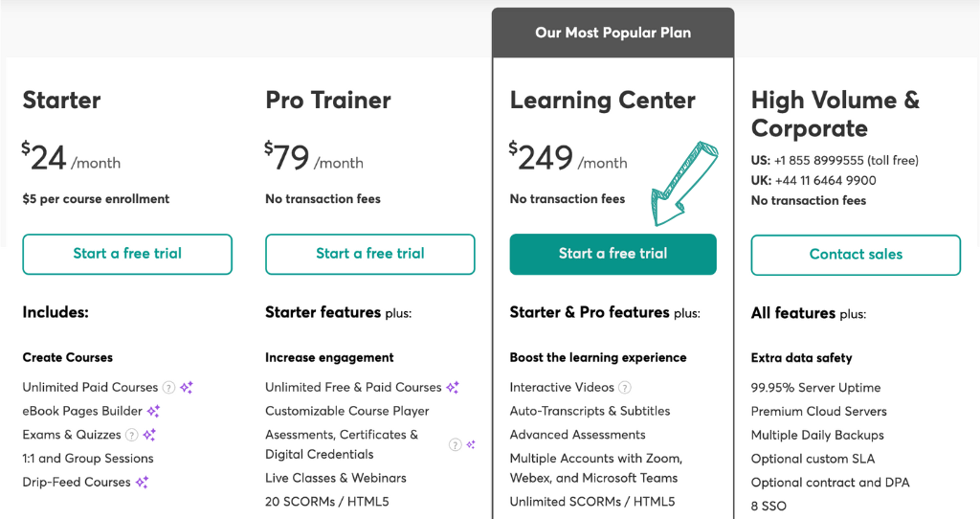
Task: Start the Learning Center free trial
Action: (x=612, y=254)
